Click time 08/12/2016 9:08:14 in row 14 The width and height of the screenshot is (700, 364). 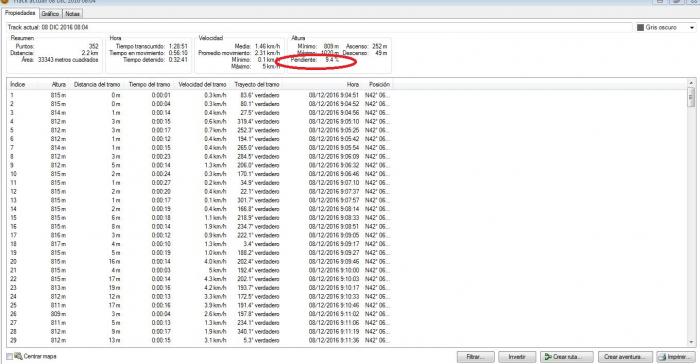pyautogui.click(x=333, y=209)
